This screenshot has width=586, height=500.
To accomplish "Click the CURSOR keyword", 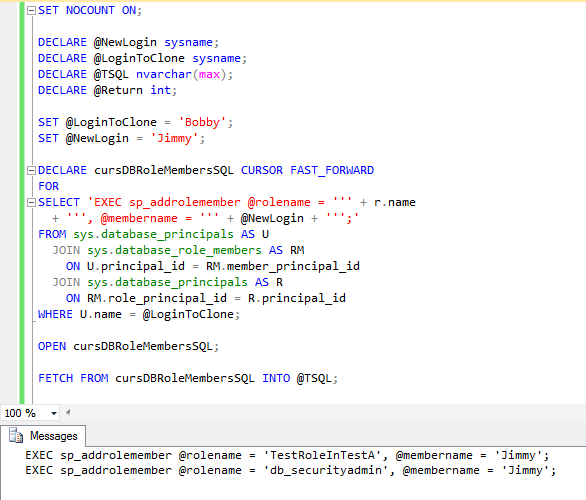I will pos(262,170).
